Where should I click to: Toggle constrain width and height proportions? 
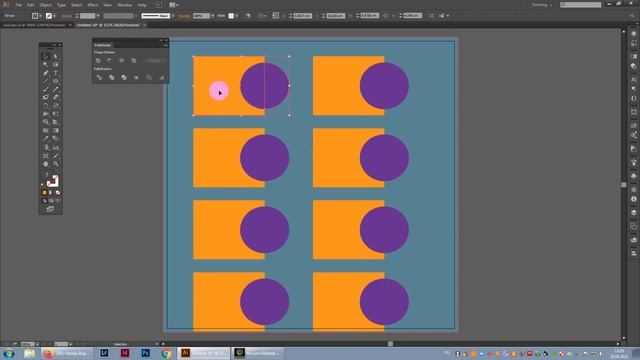(386, 16)
